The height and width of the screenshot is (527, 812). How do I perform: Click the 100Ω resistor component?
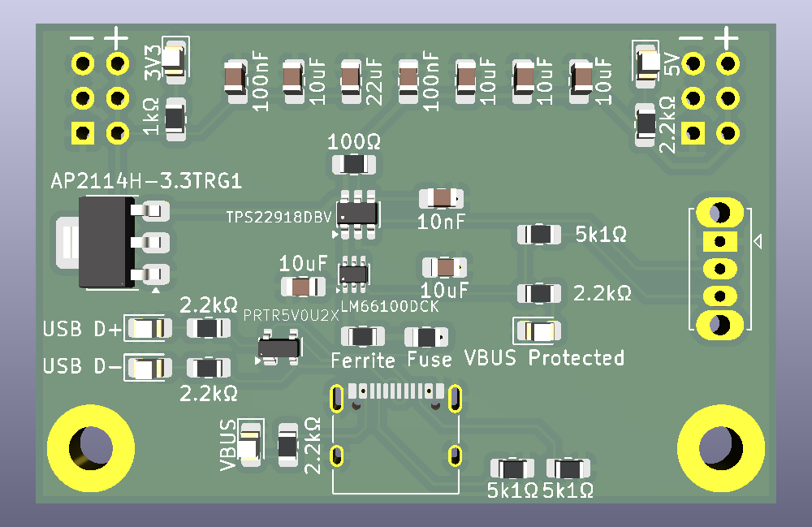[x=354, y=165]
